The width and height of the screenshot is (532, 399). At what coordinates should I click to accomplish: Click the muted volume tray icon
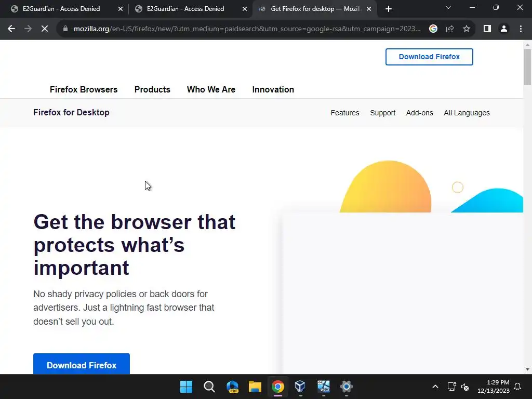pos(465,387)
